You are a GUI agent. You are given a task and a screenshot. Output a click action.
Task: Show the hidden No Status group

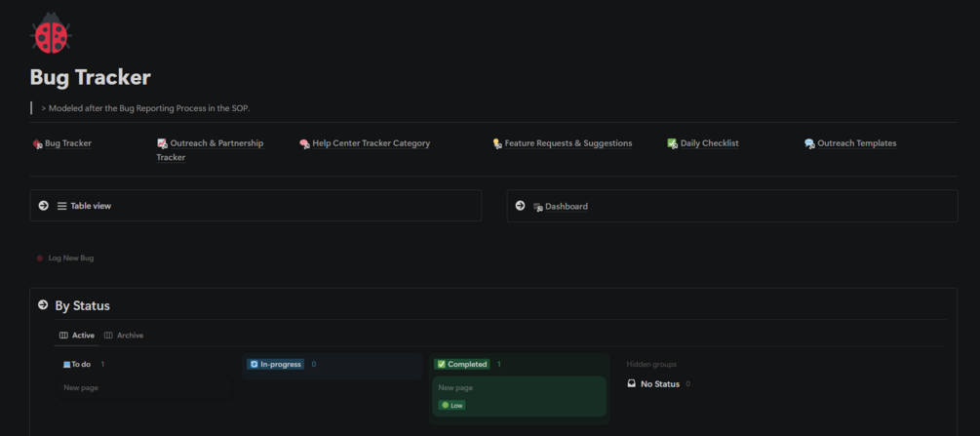pos(659,384)
